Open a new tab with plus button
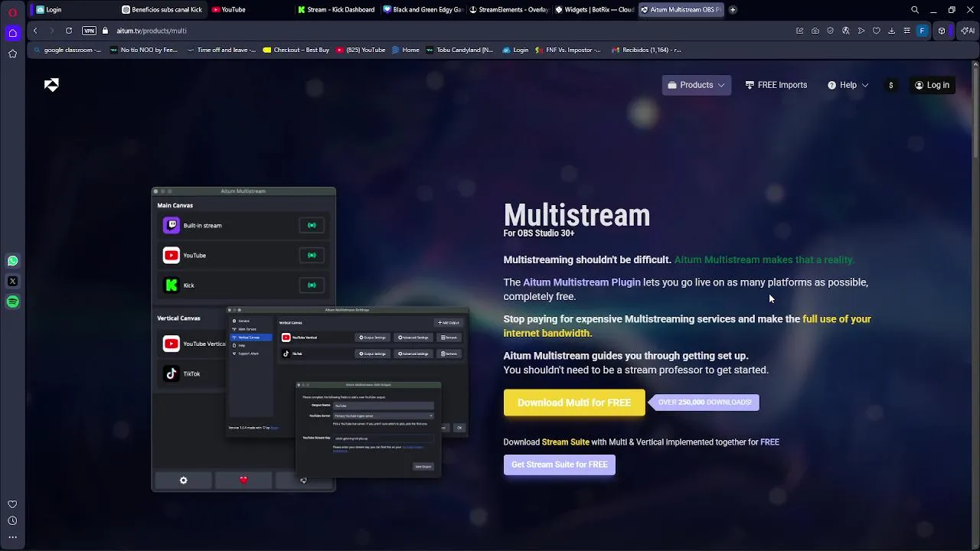Screen dimensions: 980x551 coord(733,10)
